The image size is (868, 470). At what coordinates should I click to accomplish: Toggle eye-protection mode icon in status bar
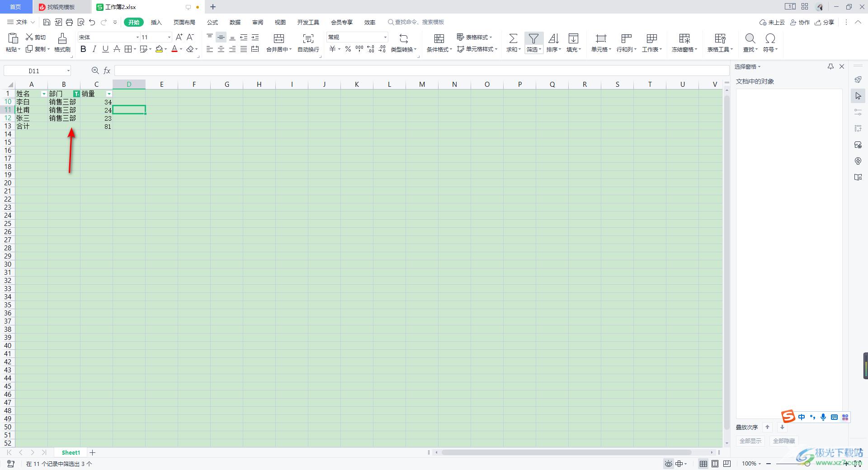coord(668,464)
